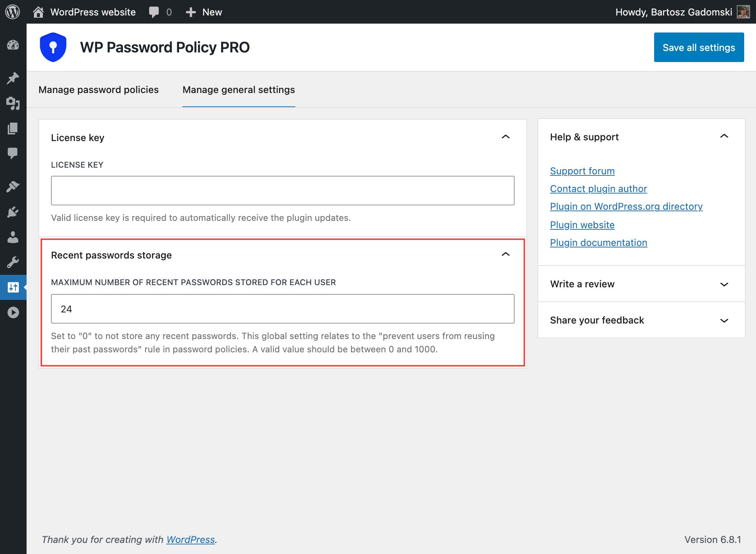Expand the Write a review panel
This screenshot has width=756, height=554.
[724, 284]
